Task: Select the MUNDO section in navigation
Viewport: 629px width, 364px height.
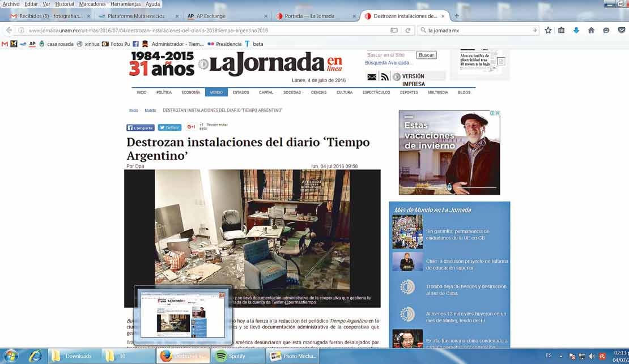Action: pos(216,92)
